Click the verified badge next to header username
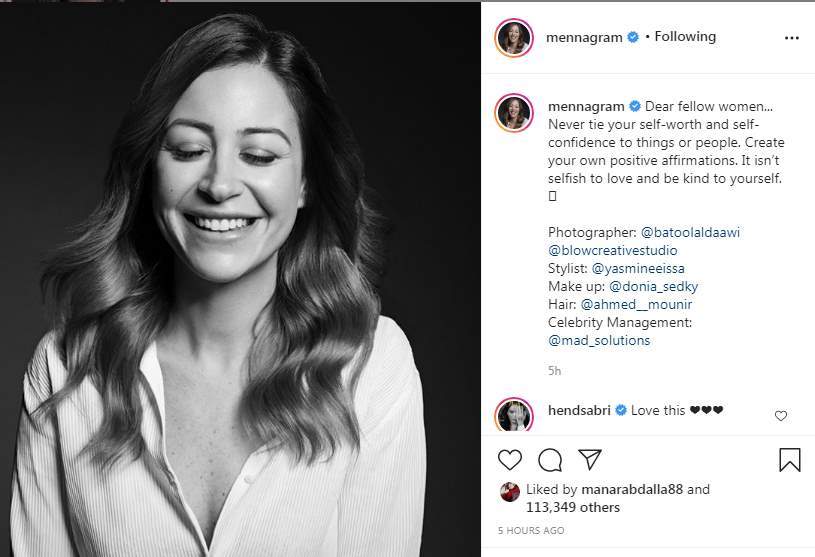Viewport: 815px width, 557px height. [x=633, y=37]
